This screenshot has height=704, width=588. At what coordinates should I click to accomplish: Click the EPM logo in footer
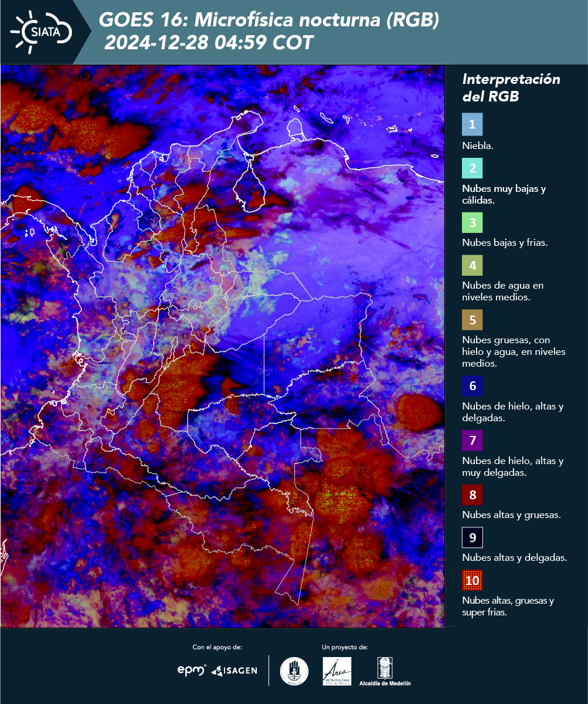click(x=192, y=669)
